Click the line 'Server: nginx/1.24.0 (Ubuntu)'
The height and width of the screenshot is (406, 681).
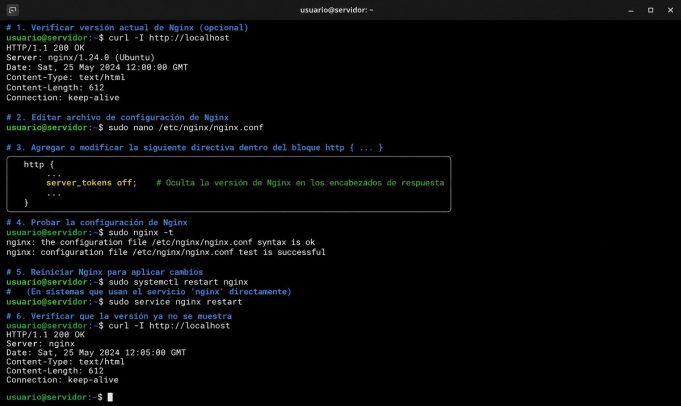click(x=80, y=57)
